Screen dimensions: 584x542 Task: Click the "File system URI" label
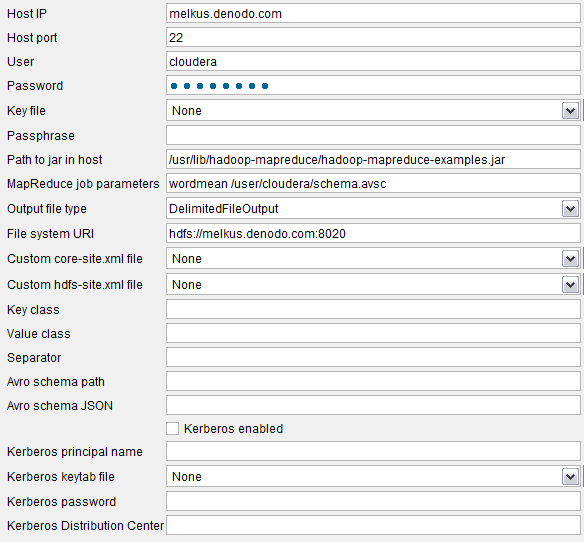[x=50, y=234]
